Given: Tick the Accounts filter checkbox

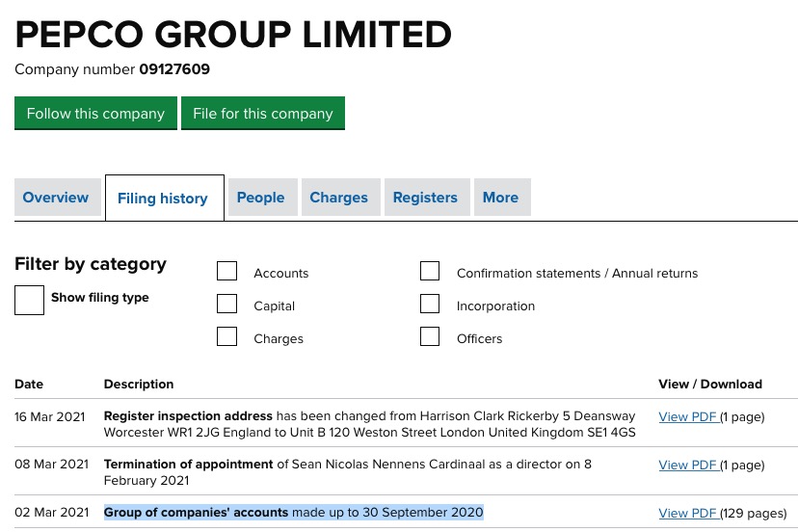Looking at the screenshot, I should pos(227,272).
